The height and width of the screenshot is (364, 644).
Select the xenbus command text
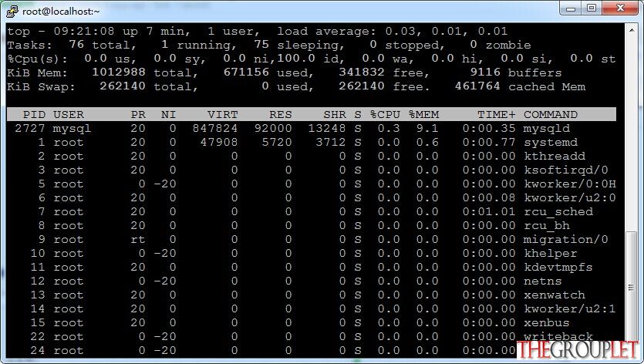(x=547, y=323)
